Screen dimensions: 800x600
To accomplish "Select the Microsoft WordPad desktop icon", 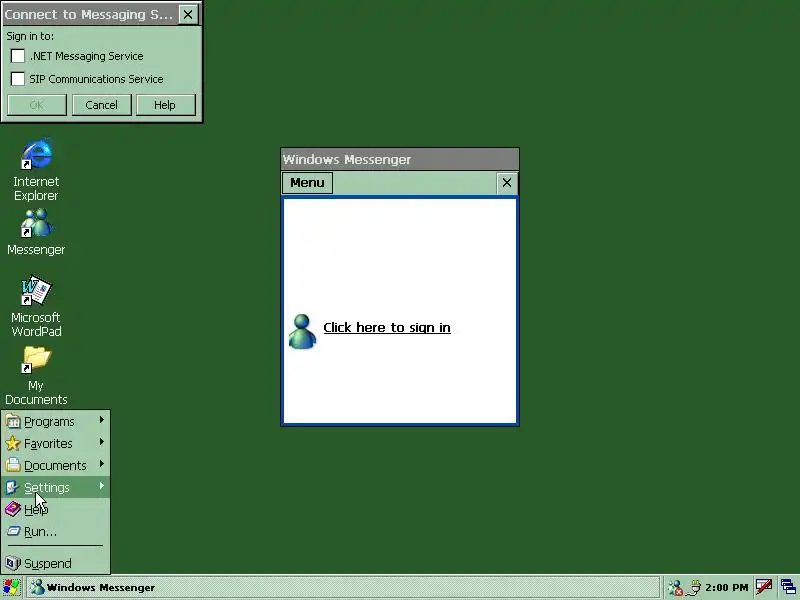I will [36, 291].
